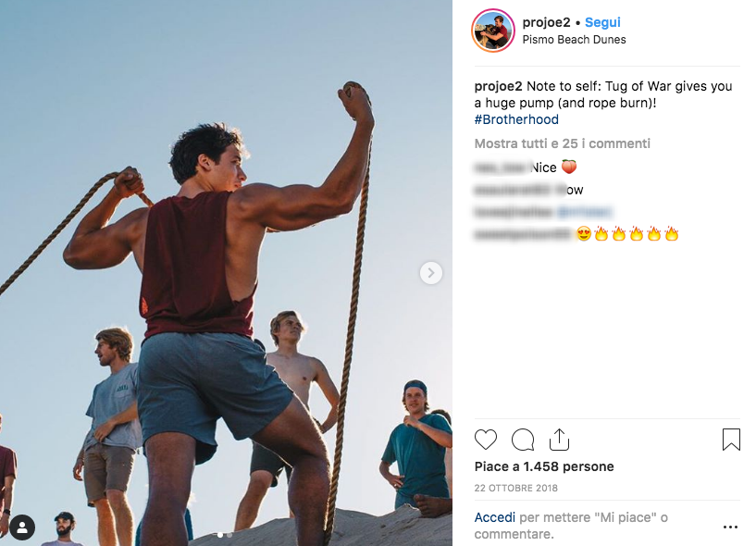Save the post with the bookmark icon
The width and height of the screenshot is (756, 546).
pos(731,440)
